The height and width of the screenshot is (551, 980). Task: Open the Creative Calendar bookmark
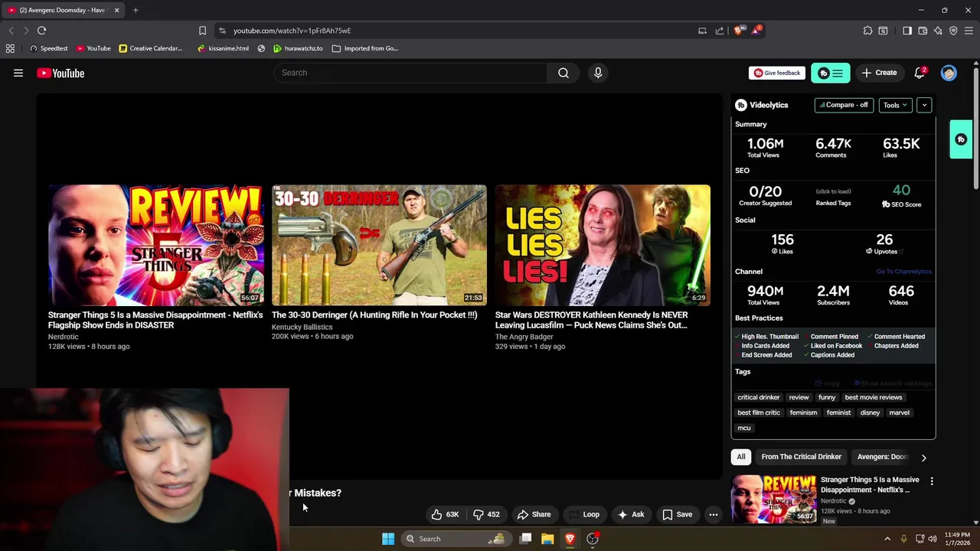tap(151, 48)
